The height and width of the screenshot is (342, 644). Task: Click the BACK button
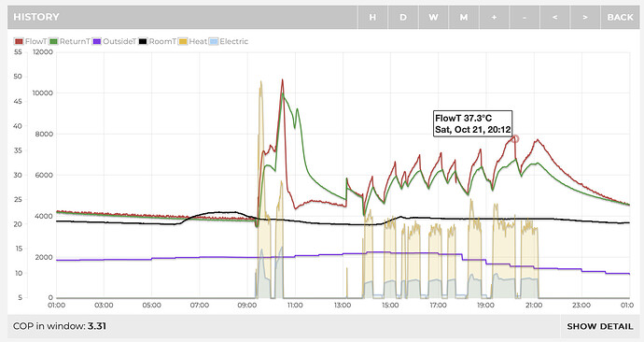pyautogui.click(x=620, y=17)
